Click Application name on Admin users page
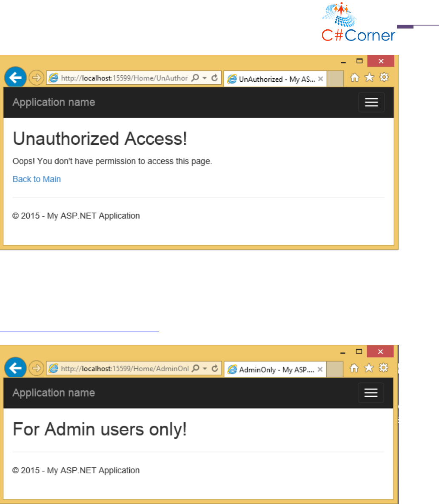 pos(54,392)
